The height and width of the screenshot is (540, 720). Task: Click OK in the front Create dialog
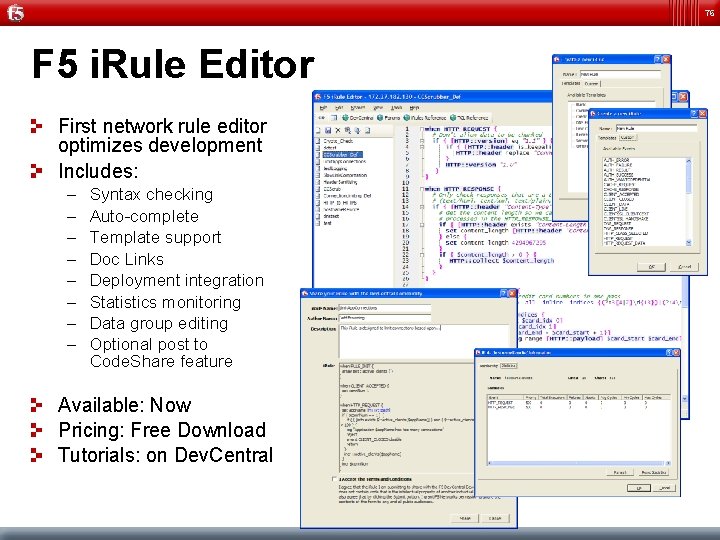[652, 267]
